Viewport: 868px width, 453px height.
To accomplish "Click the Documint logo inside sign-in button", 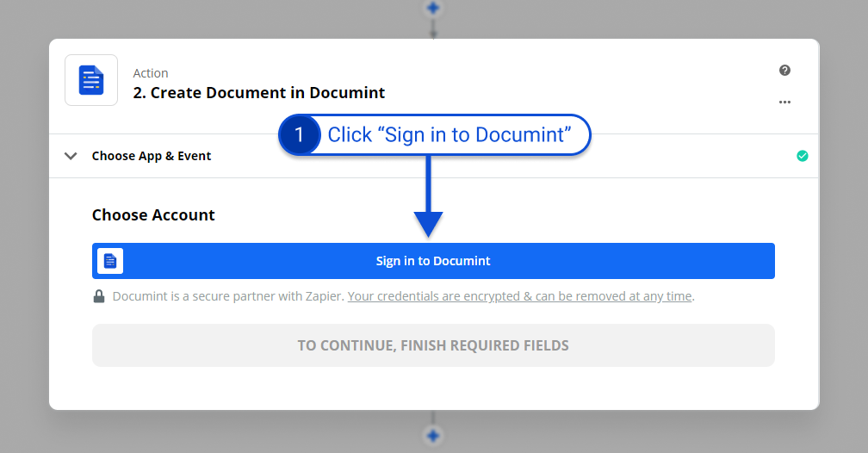I will [110, 261].
